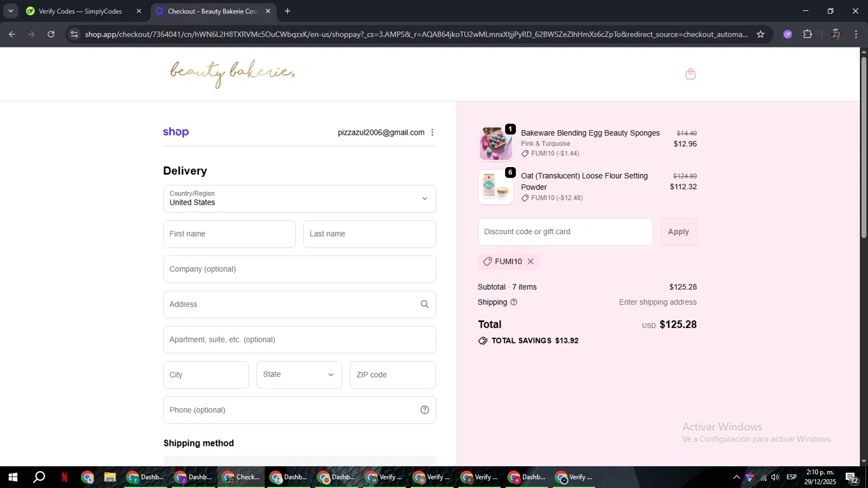This screenshot has width=868, height=488.
Task: Click the Oat Loose Flour Setting Powder thumbnail
Action: 495,187
